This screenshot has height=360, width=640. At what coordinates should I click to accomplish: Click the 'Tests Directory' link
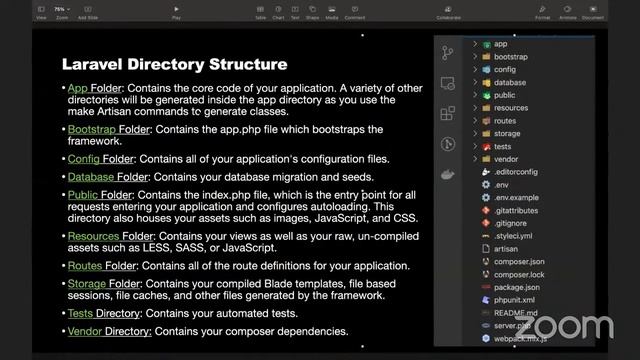click(x=104, y=313)
